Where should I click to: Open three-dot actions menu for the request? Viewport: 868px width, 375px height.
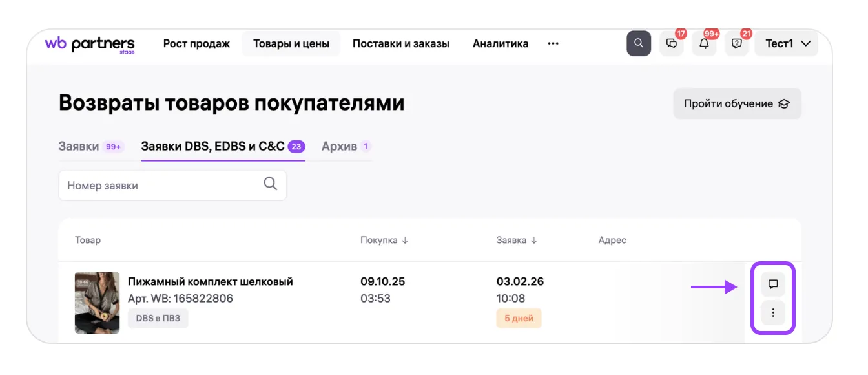click(773, 314)
